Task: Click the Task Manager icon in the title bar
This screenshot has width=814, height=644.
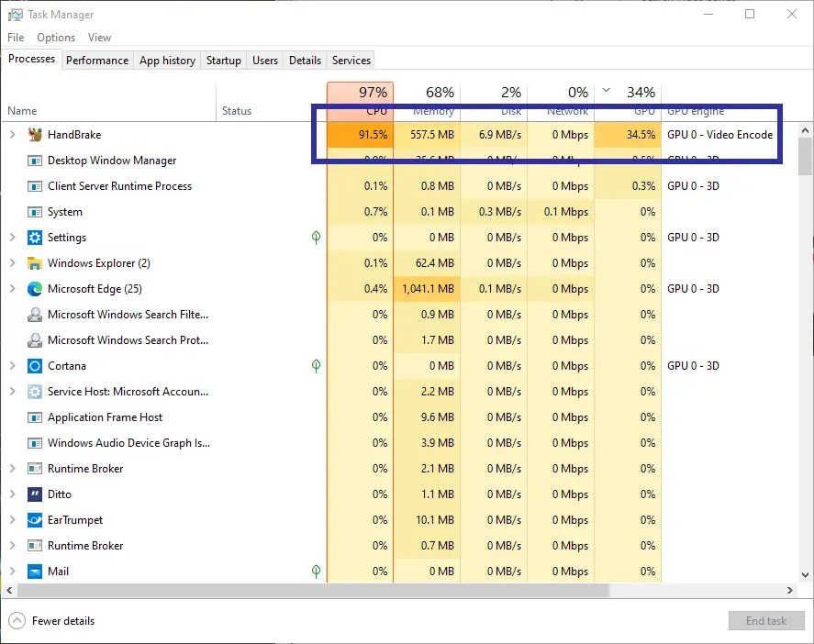Action: [x=14, y=14]
